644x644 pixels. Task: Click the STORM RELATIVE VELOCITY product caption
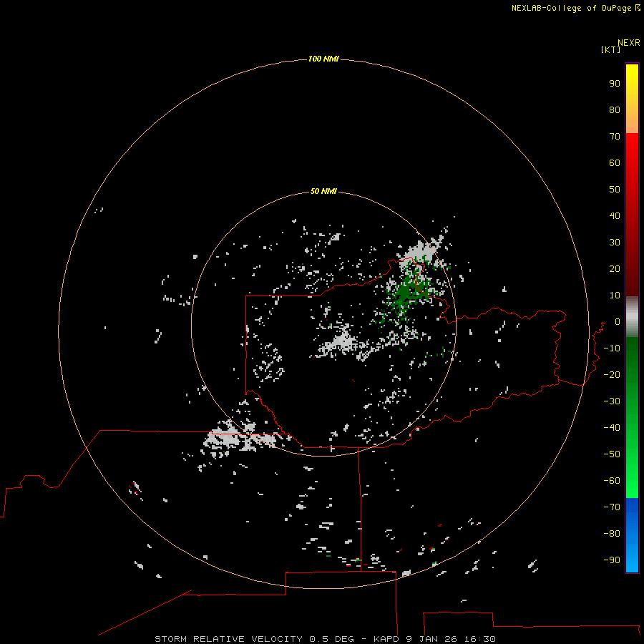click(x=325, y=639)
